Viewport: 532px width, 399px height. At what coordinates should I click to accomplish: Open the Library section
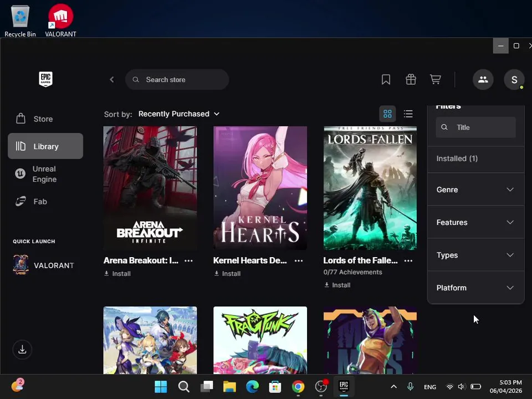[45, 146]
